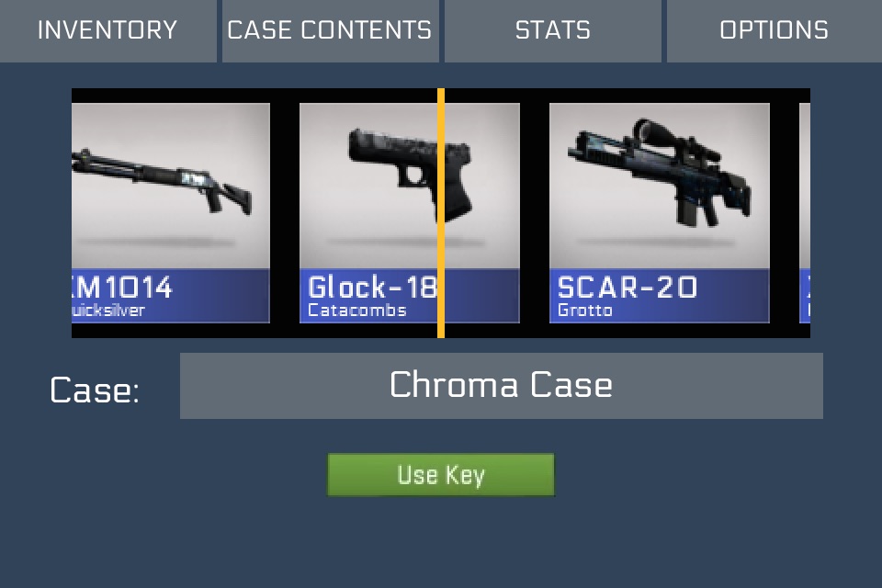Screen dimensions: 882x588
Task: Switch to the Case Contents tab
Action: 330,30
